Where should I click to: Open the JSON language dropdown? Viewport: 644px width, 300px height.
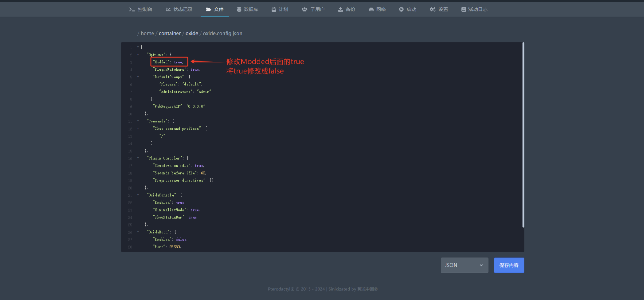(x=464, y=265)
